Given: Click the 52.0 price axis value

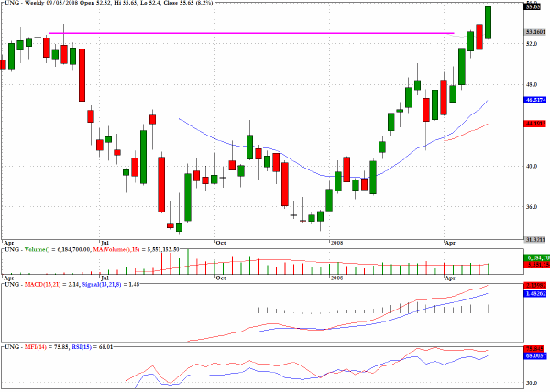Looking at the screenshot, I should [532, 43].
